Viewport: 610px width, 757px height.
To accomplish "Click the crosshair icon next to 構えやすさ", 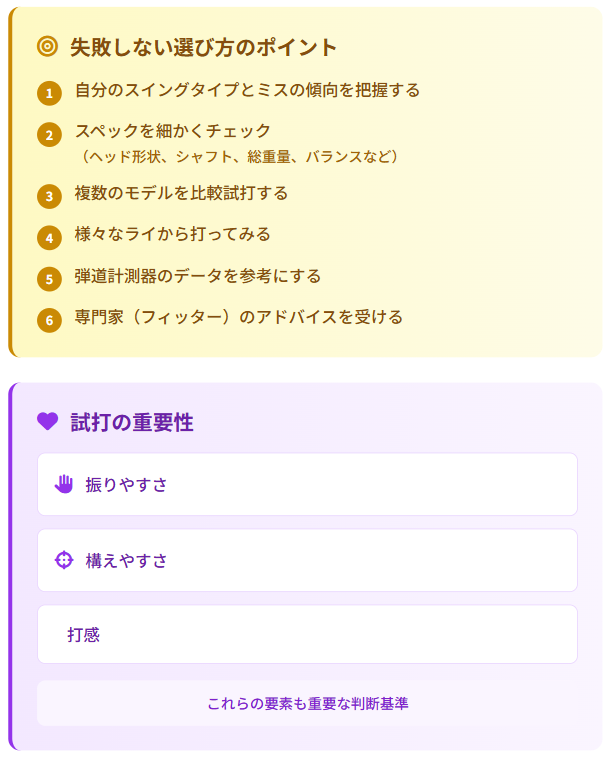I will [x=64, y=560].
